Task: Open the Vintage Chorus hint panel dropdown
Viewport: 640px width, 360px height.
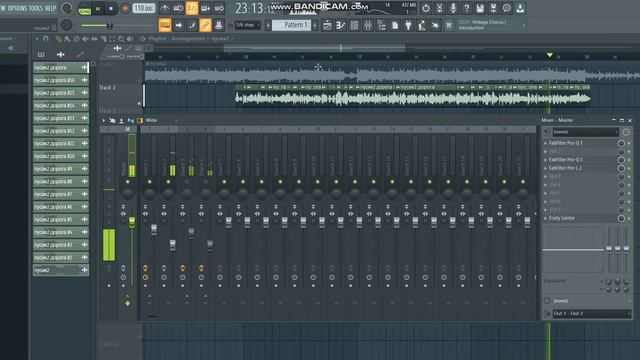Action: tap(524, 25)
